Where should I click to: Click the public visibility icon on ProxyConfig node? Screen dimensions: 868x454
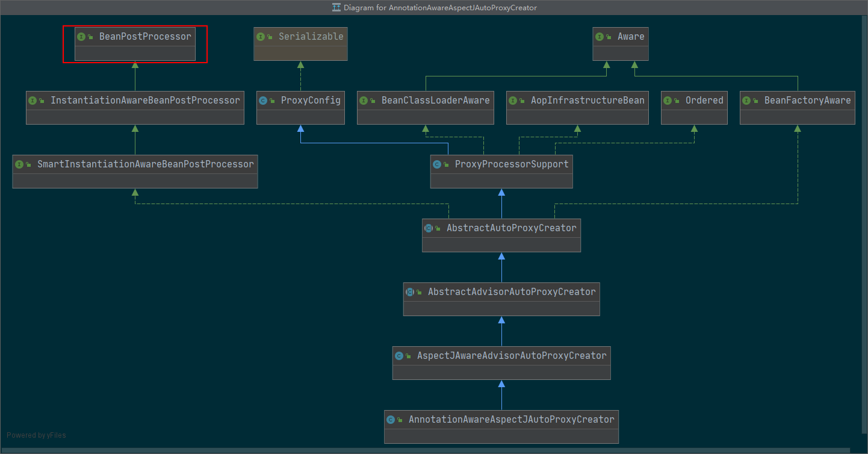(273, 101)
